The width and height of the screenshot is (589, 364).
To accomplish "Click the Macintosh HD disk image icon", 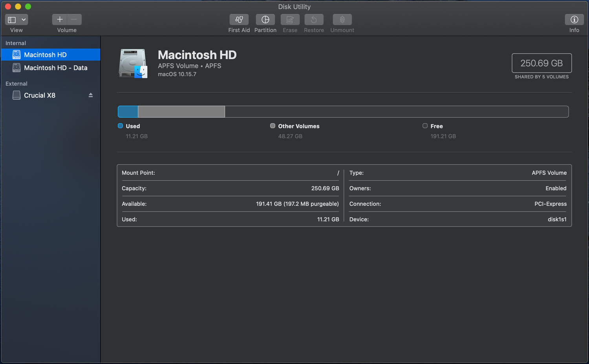I will [133, 64].
